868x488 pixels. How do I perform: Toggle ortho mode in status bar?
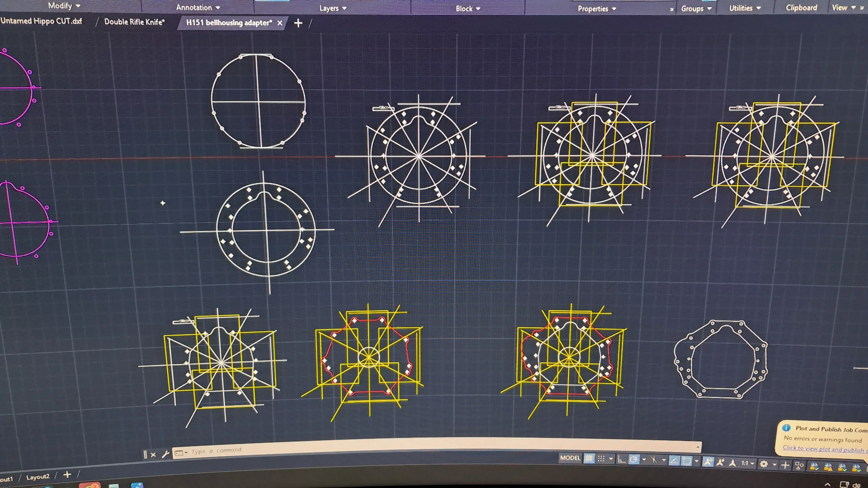click(x=621, y=459)
